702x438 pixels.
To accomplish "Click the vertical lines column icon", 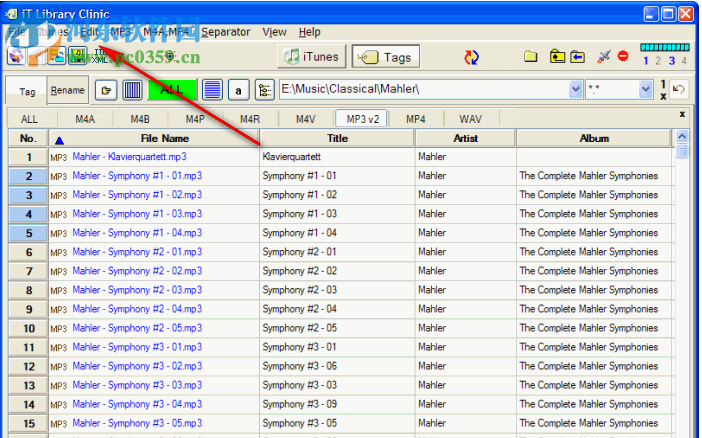I will [x=133, y=91].
